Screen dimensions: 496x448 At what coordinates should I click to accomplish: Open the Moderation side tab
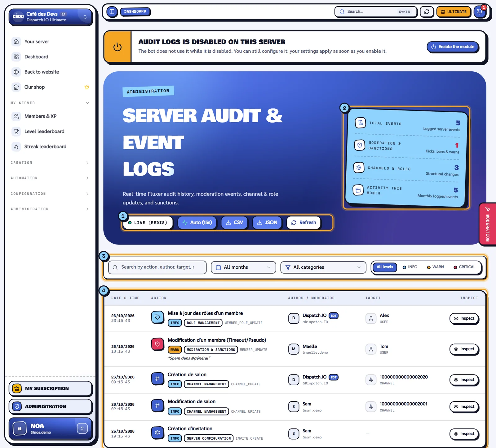(x=488, y=224)
